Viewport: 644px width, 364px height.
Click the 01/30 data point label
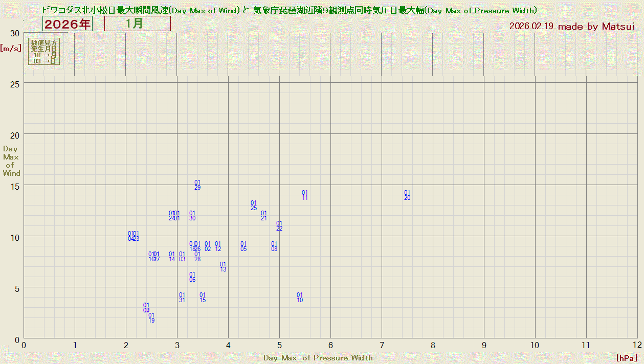[x=192, y=216]
